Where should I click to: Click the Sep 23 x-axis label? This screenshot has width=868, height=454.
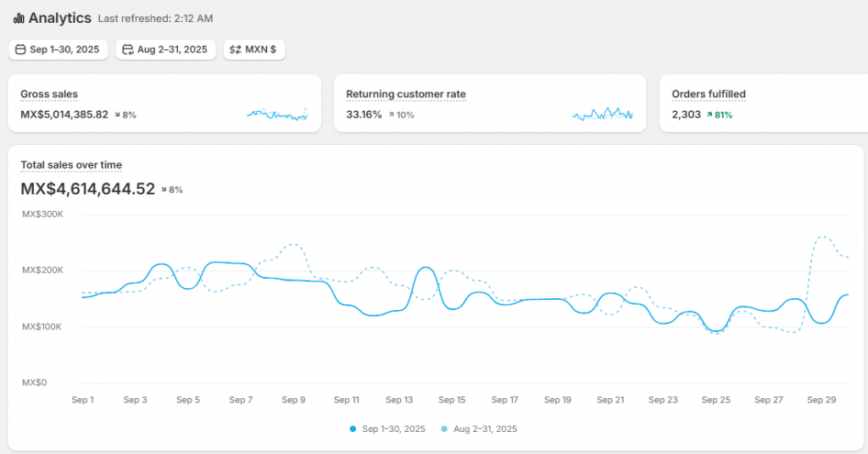tap(663, 400)
